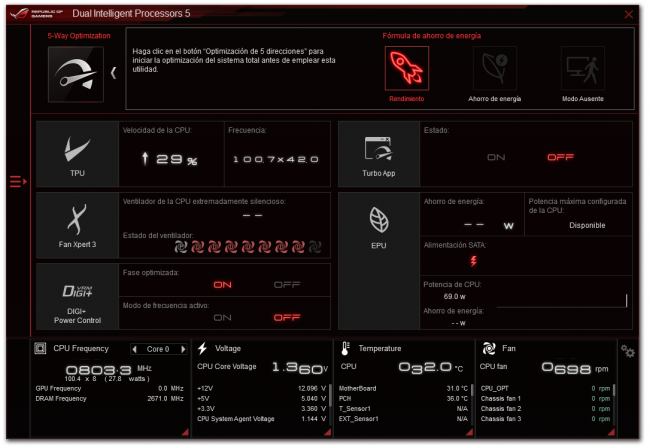
Task: Open the TPU module icon
Action: [77, 154]
